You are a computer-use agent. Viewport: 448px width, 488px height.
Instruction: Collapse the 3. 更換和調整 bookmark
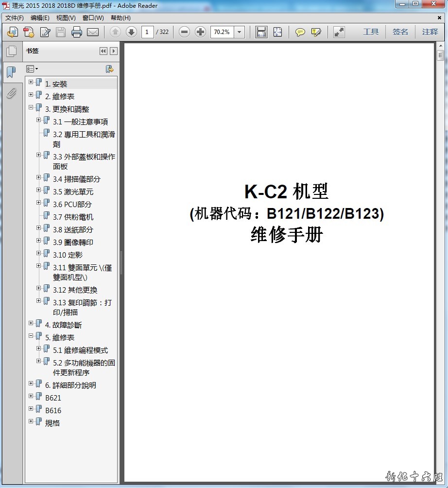(x=31, y=107)
